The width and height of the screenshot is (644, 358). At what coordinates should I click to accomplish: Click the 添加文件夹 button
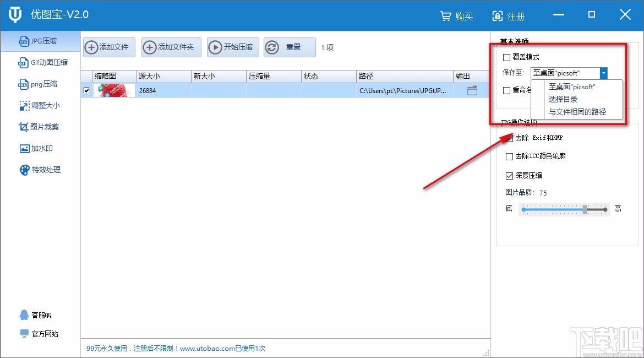171,47
